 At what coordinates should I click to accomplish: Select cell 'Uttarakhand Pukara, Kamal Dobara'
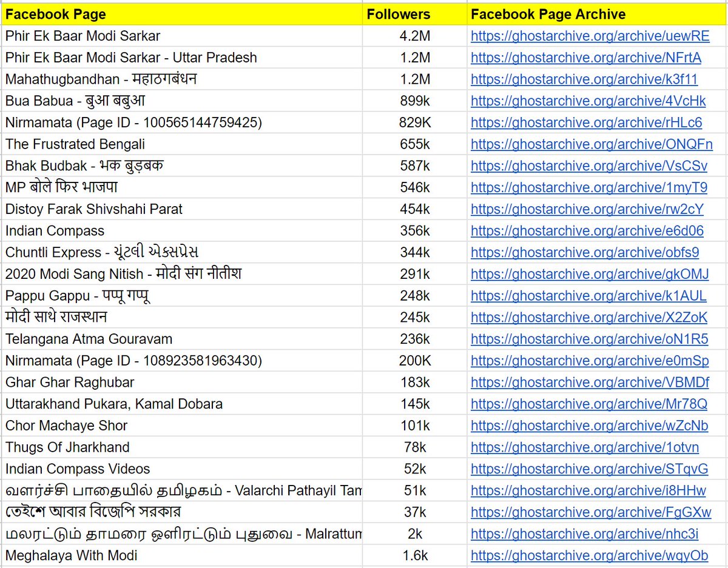click(x=181, y=404)
